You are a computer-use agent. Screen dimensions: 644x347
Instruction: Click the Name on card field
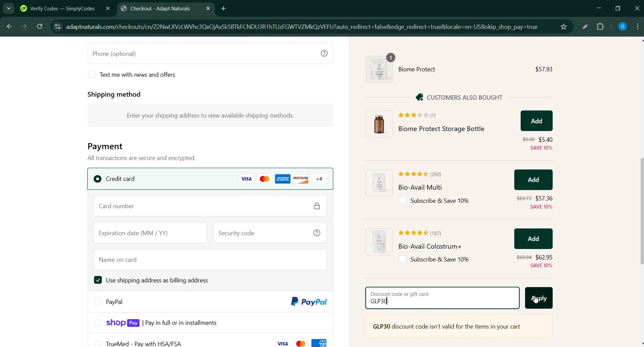210,259
